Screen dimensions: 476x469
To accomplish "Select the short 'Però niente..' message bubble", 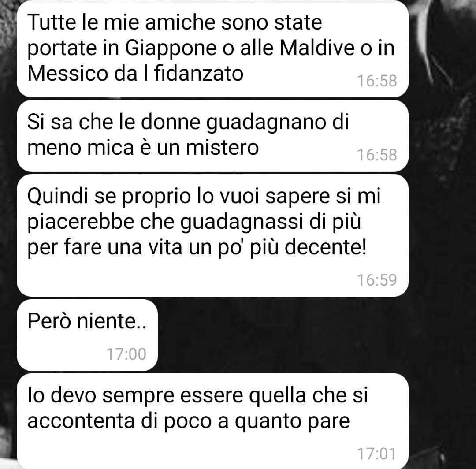I will 87,335.
